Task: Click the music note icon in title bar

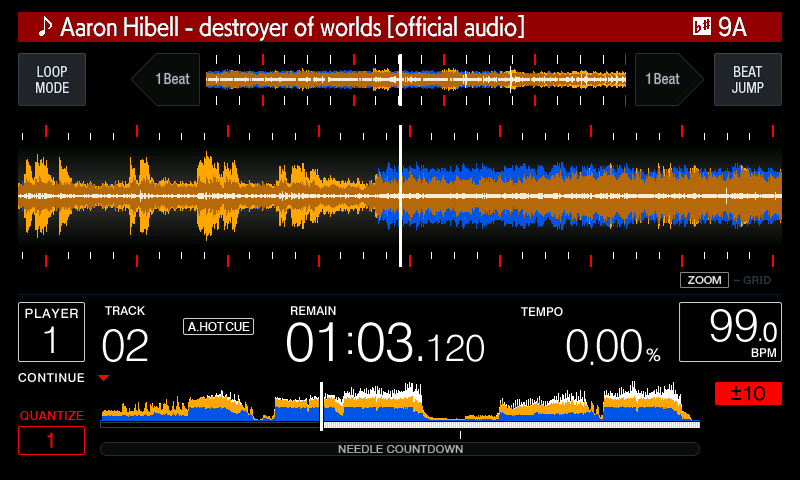Action: pyautogui.click(x=45, y=27)
